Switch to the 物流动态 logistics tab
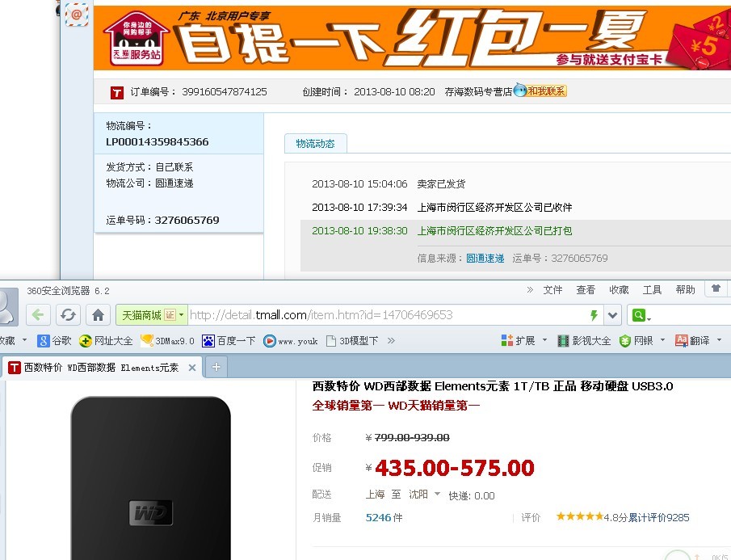 click(x=316, y=143)
